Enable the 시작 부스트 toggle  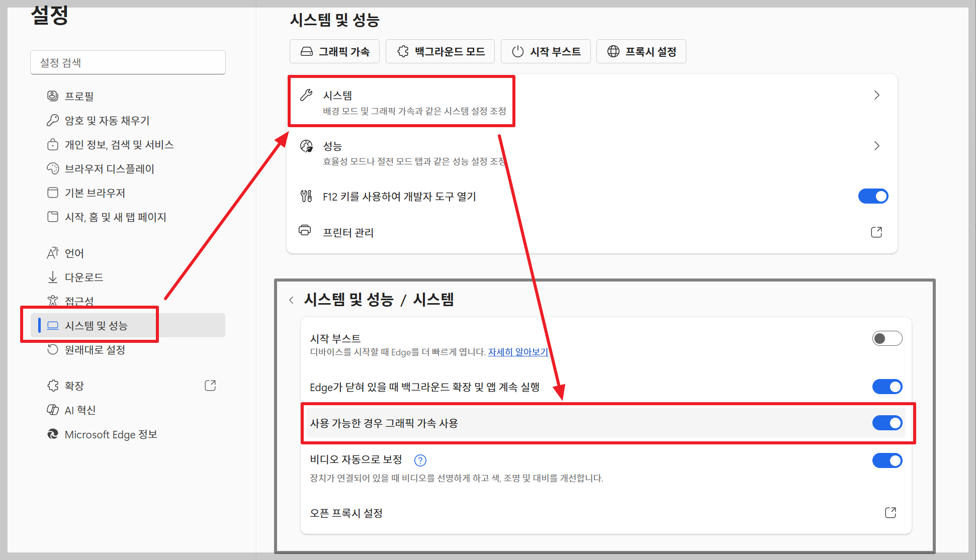pyautogui.click(x=887, y=338)
